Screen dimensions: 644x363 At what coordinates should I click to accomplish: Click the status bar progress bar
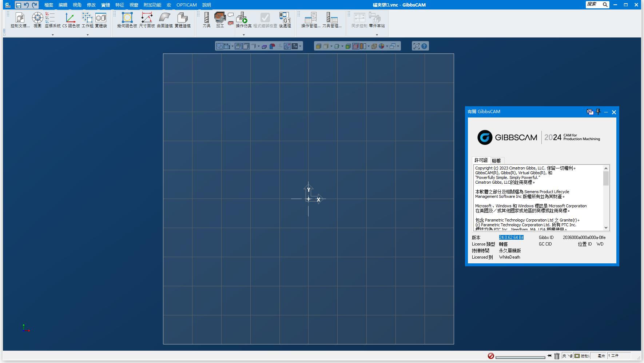click(520, 358)
